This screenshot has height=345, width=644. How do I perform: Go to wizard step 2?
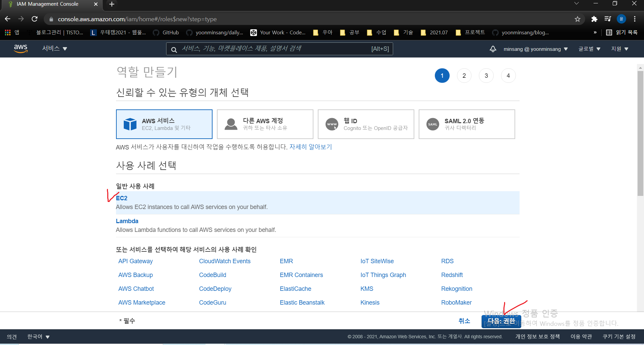tap(464, 76)
